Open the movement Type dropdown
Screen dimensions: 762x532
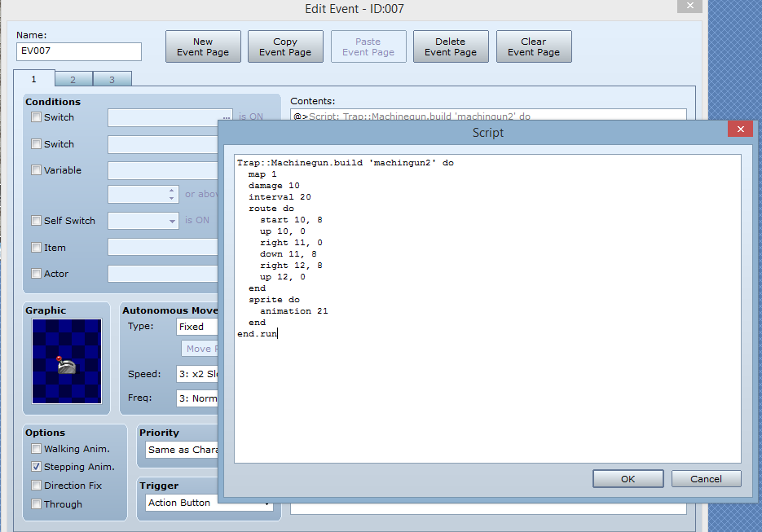coord(197,327)
